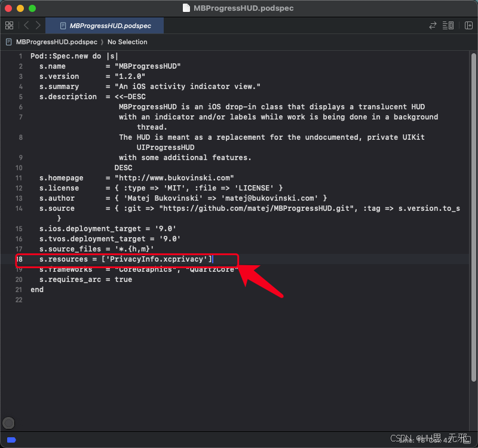Click the s.license MIT line

(161, 188)
